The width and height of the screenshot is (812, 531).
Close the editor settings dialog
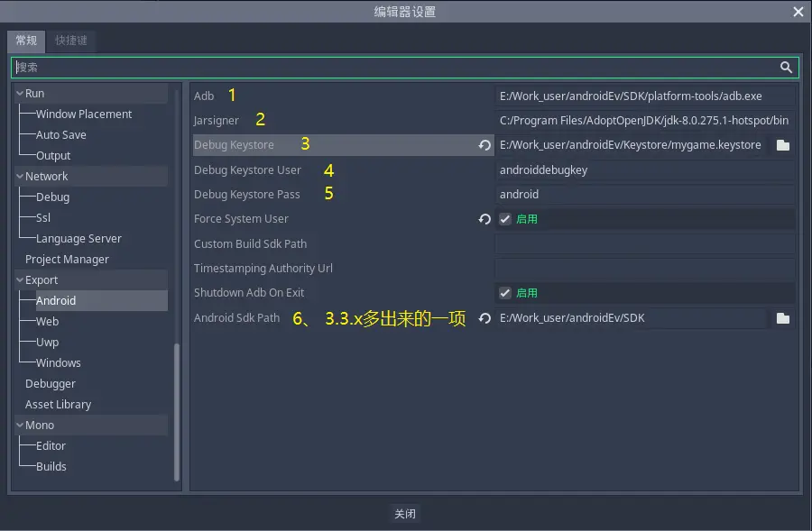point(798,12)
